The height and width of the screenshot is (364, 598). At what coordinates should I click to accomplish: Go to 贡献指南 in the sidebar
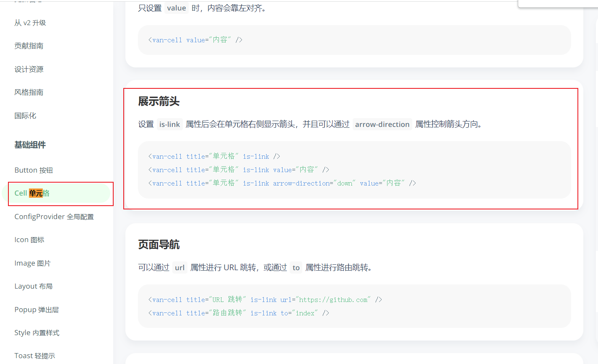[29, 46]
